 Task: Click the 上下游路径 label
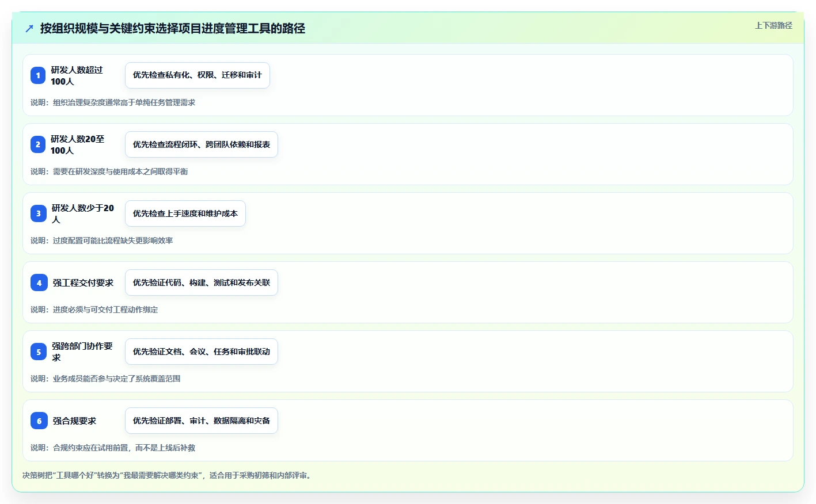tap(773, 25)
